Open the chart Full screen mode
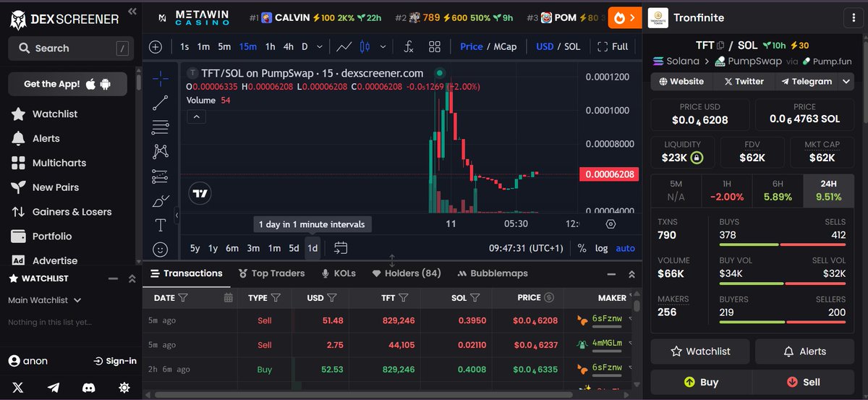 612,46
